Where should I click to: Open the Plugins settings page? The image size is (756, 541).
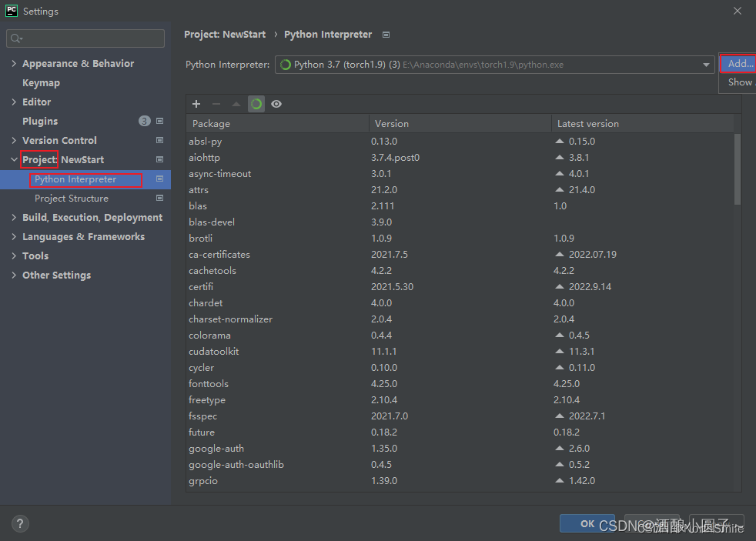[40, 122]
